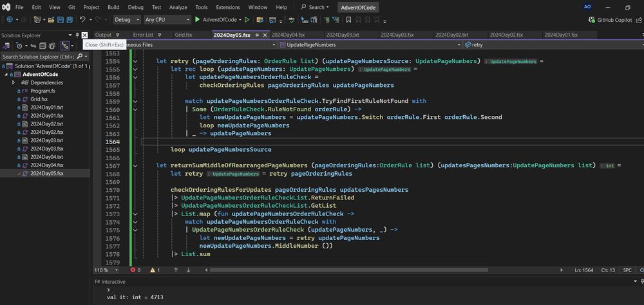This screenshot has height=305, width=644.
Task: Click the New Project toolbar icon
Action: [x=37, y=20]
